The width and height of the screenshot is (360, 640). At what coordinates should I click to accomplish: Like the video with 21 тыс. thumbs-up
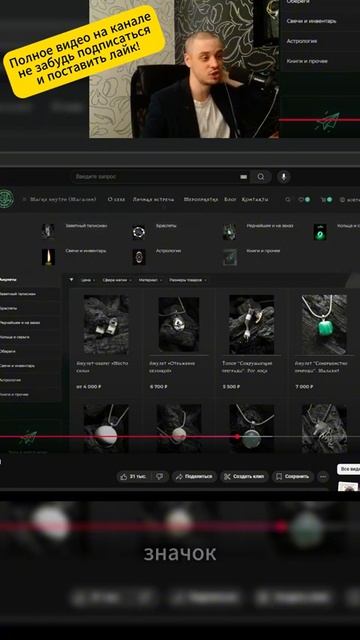point(134,476)
